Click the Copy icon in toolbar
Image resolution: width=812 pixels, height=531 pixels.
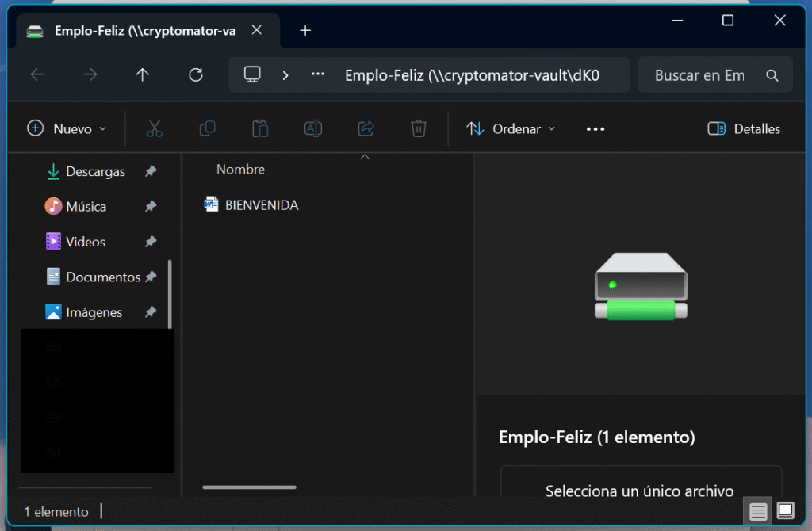[207, 128]
